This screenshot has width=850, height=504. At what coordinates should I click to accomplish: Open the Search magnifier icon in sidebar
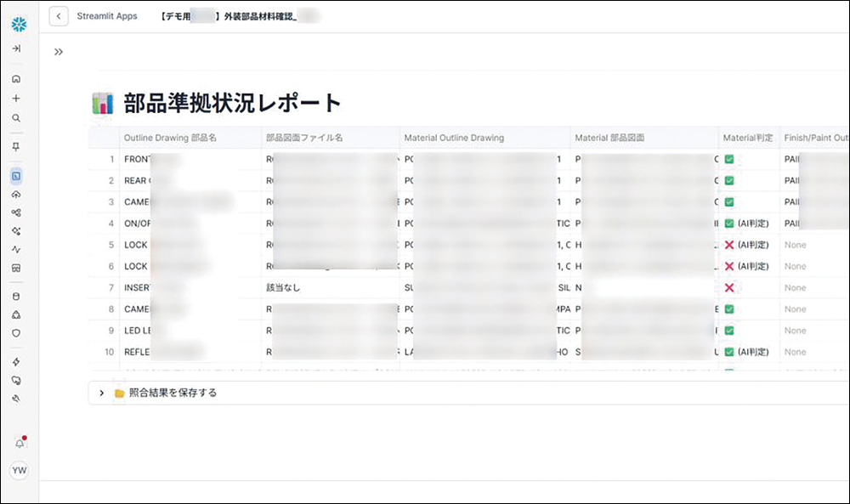pyautogui.click(x=16, y=118)
